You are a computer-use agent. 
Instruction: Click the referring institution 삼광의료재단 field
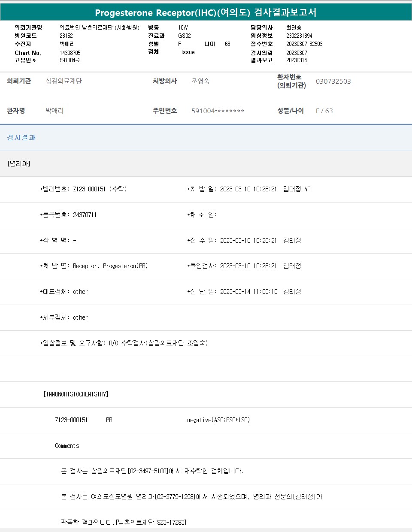pos(64,81)
